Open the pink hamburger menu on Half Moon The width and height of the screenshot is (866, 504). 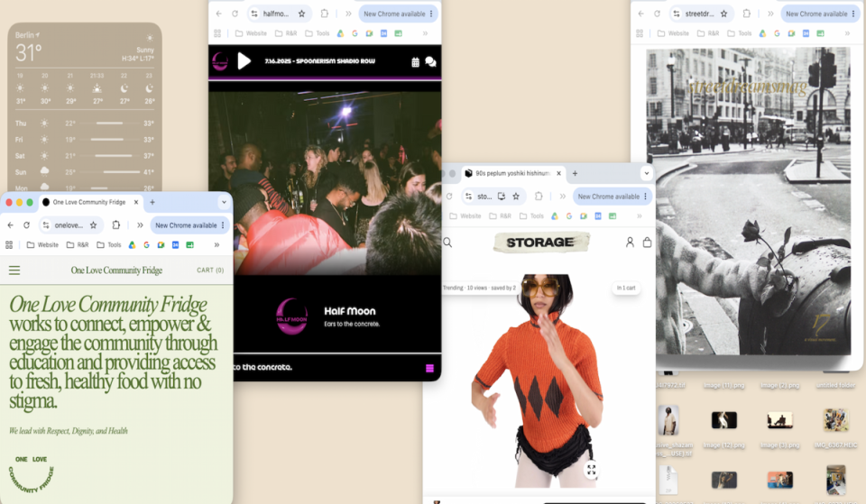[429, 368]
